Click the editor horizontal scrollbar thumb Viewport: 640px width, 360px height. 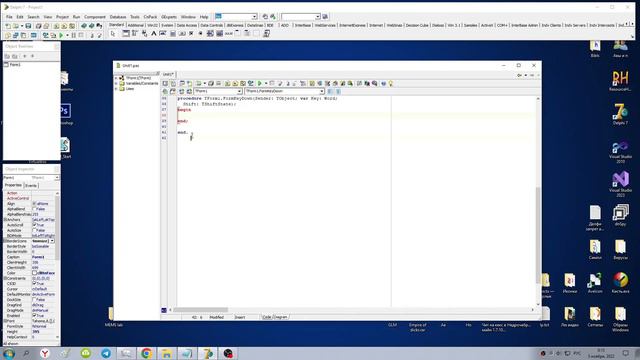200,310
